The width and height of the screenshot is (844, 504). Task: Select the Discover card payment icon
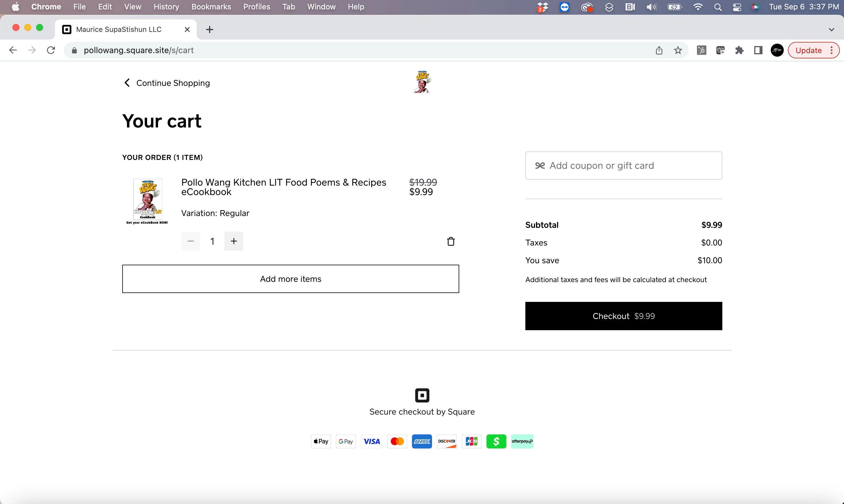coord(447,441)
